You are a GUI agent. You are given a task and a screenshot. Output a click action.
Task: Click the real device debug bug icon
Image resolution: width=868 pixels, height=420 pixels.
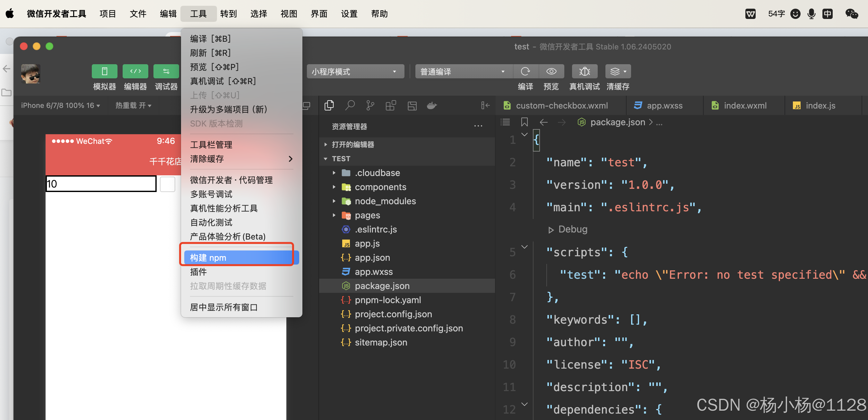click(x=585, y=71)
